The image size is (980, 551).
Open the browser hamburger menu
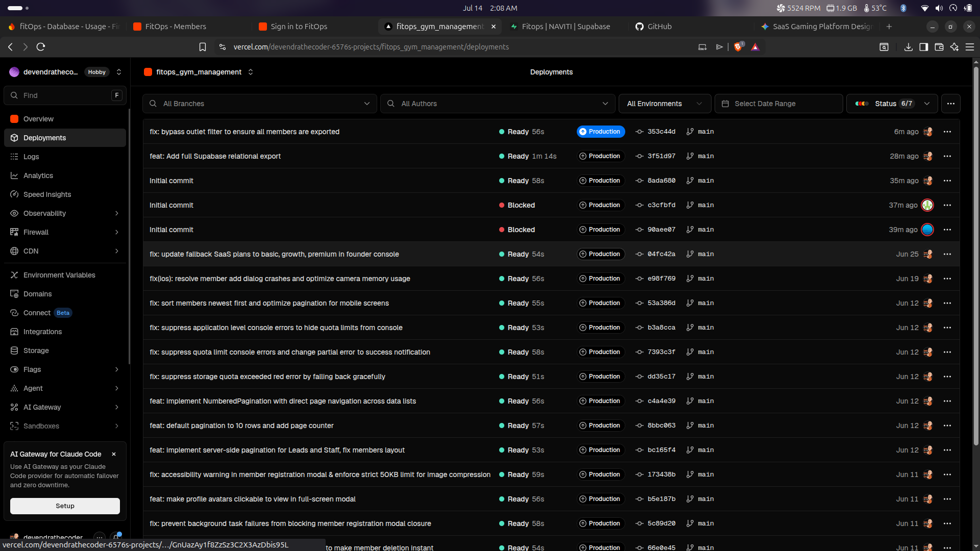pyautogui.click(x=970, y=47)
